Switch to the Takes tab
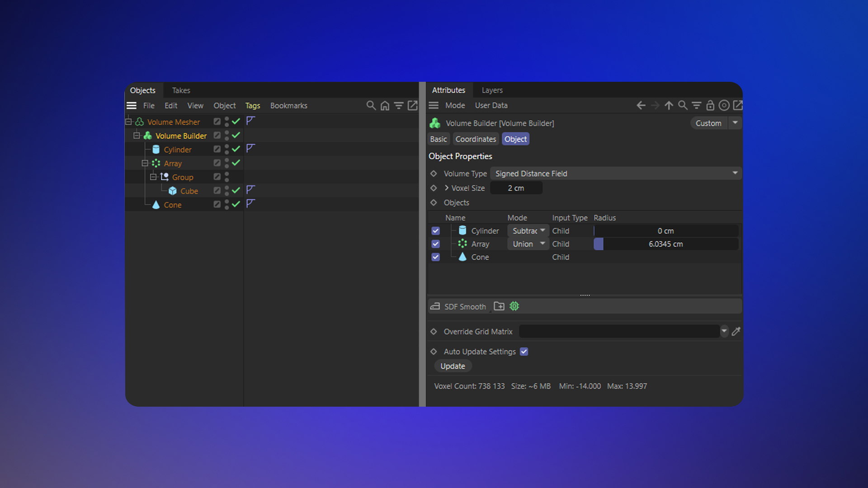 (181, 90)
